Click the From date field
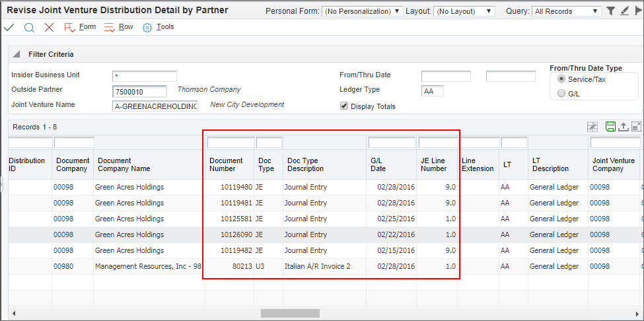Screen dimensions: 644x321 pos(446,77)
